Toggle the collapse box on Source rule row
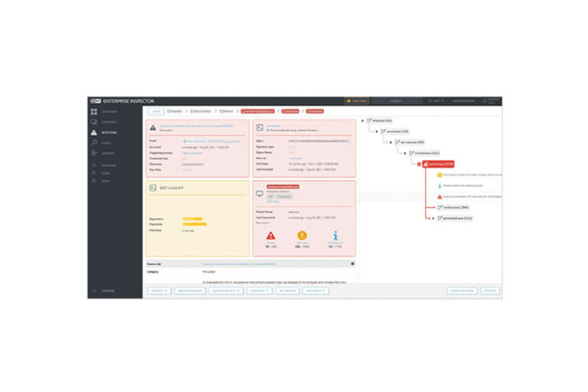588x392 pixels. (352, 263)
